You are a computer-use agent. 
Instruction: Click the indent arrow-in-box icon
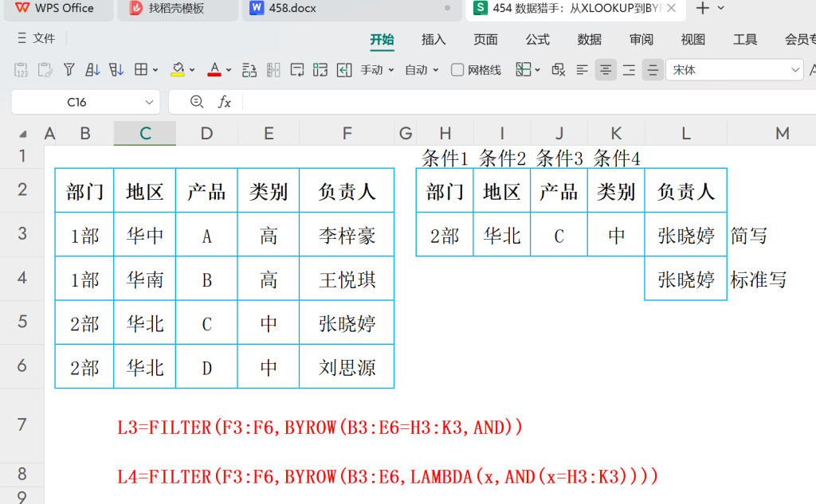click(x=344, y=70)
